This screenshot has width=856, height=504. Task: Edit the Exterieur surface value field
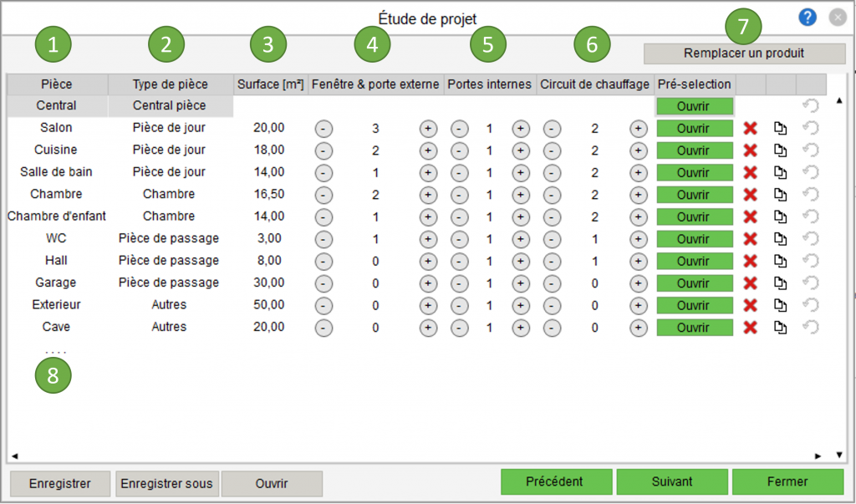coord(268,305)
